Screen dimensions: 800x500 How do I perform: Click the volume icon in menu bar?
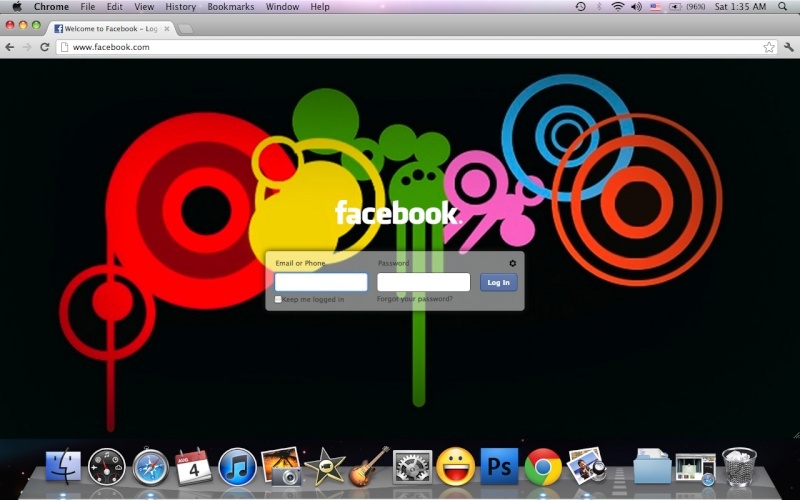coord(636,7)
